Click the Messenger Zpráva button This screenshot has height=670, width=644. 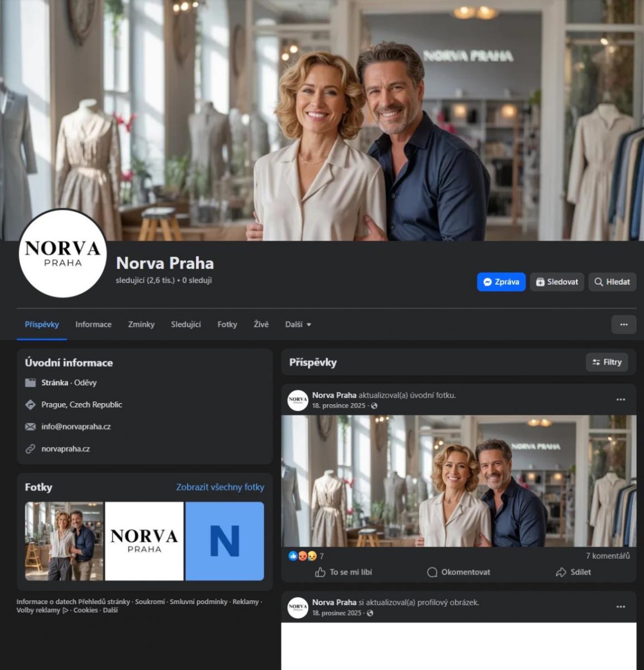pos(501,282)
